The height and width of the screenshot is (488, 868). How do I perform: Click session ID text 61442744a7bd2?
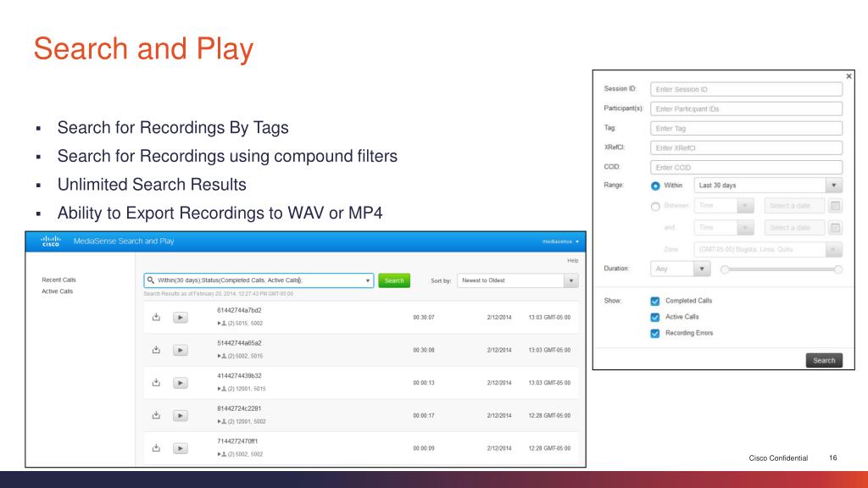pos(239,310)
